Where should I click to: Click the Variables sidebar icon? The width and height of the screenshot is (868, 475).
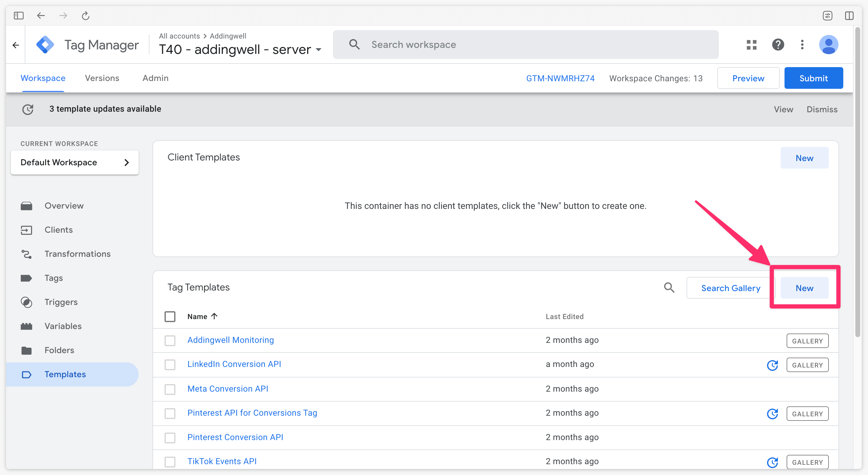(x=26, y=326)
